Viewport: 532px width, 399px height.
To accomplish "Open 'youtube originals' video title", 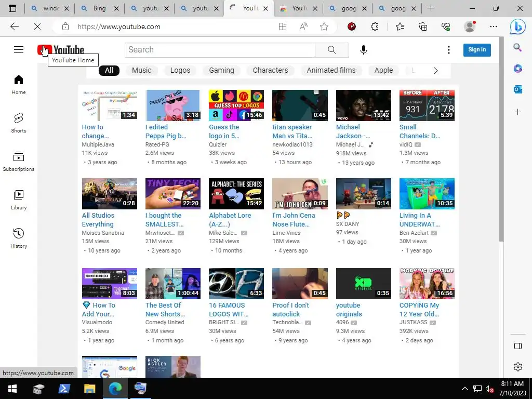I will 349,310.
